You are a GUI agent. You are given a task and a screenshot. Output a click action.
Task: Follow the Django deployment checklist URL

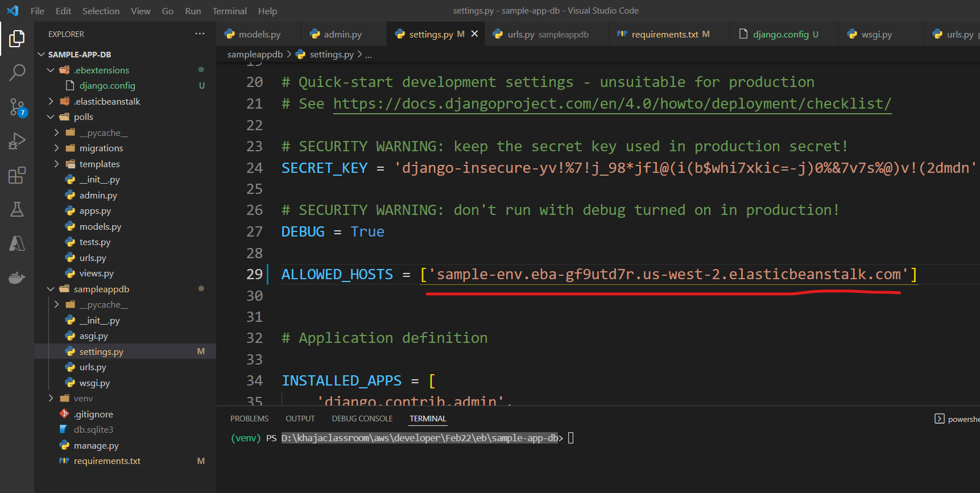click(613, 103)
